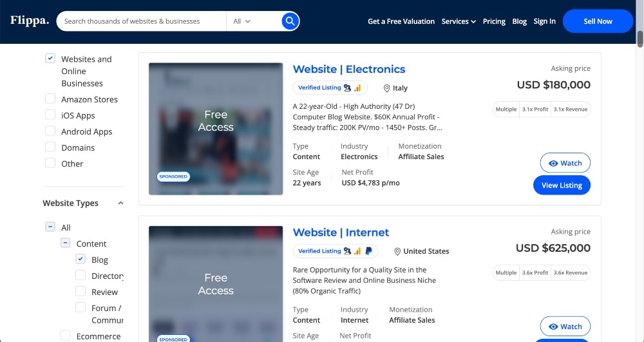Image resolution: width=644 pixels, height=342 pixels.
Task: Click the Website Types heading
Action: (71, 204)
